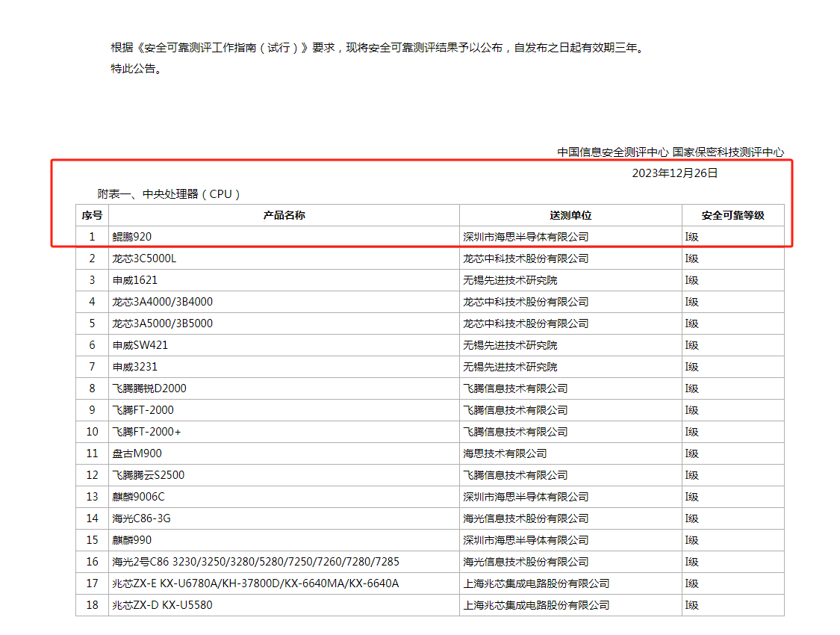Image resolution: width=840 pixels, height=635 pixels.
Task: Click the 海光C86-3G product name
Action: click(x=141, y=518)
